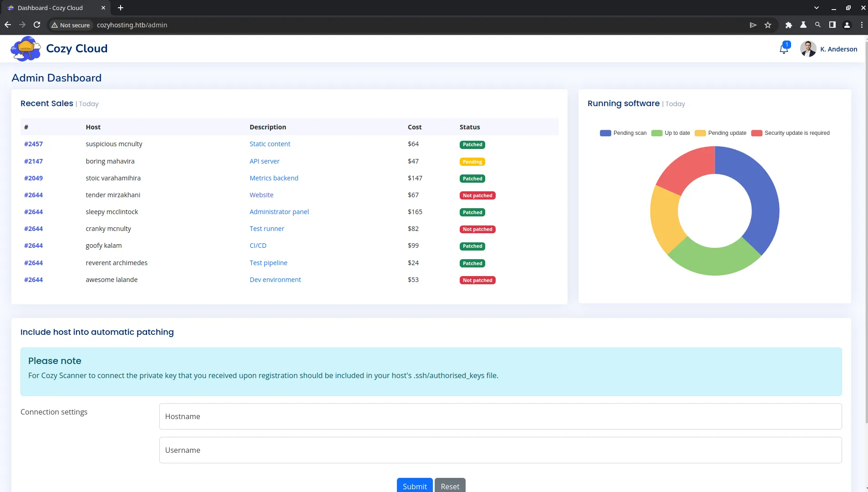868x492 pixels.
Task: Open K. Anderson user menu
Action: point(838,49)
